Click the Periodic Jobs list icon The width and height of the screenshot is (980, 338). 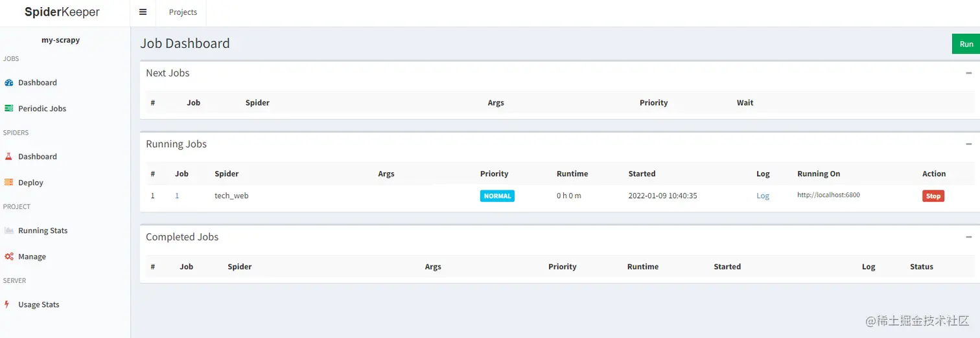click(x=9, y=108)
